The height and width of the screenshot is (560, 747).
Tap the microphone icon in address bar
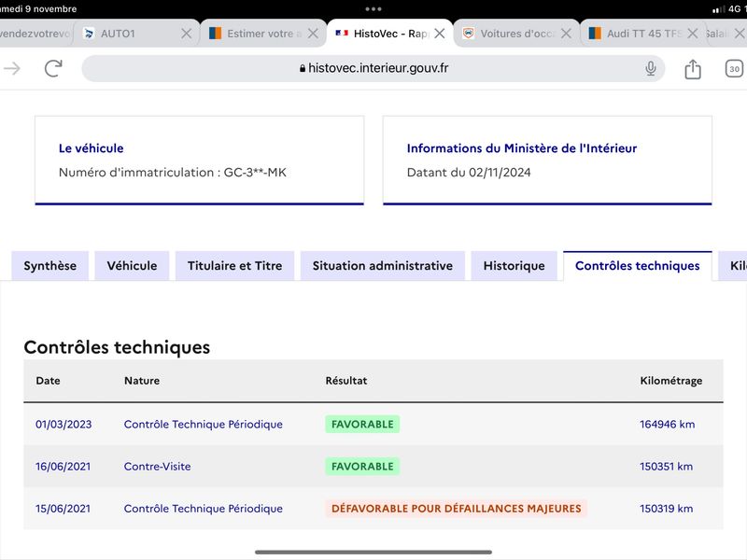click(x=650, y=68)
